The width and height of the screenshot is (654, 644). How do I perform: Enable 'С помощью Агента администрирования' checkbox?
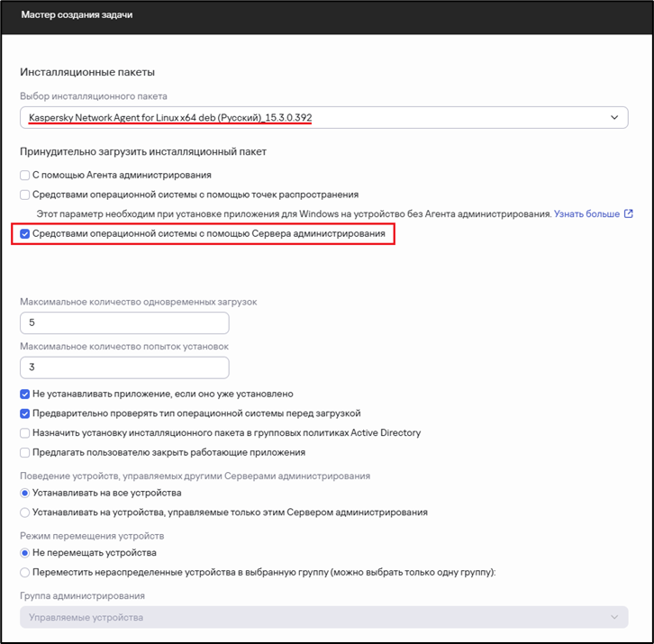click(x=25, y=175)
